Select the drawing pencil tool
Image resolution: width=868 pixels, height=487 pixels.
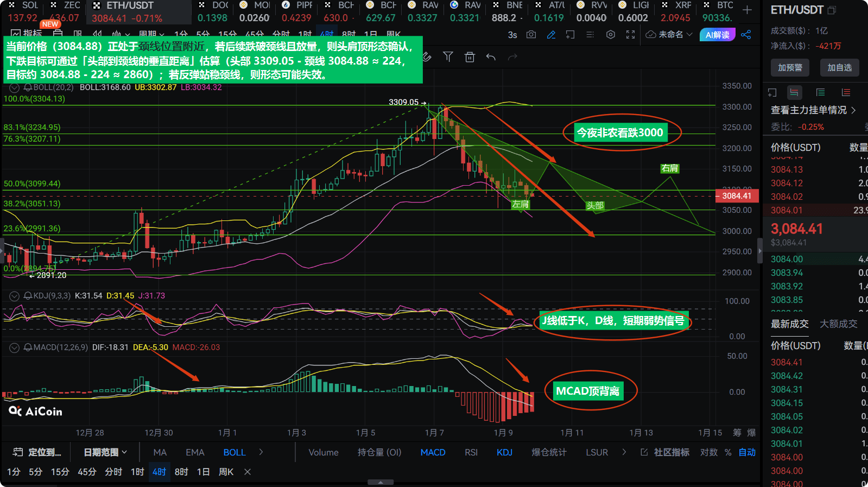pos(551,35)
